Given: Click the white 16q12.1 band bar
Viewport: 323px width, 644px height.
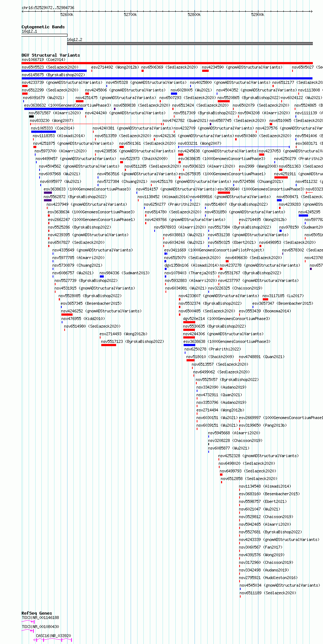Looking at the screenshot, I should 44,36.
